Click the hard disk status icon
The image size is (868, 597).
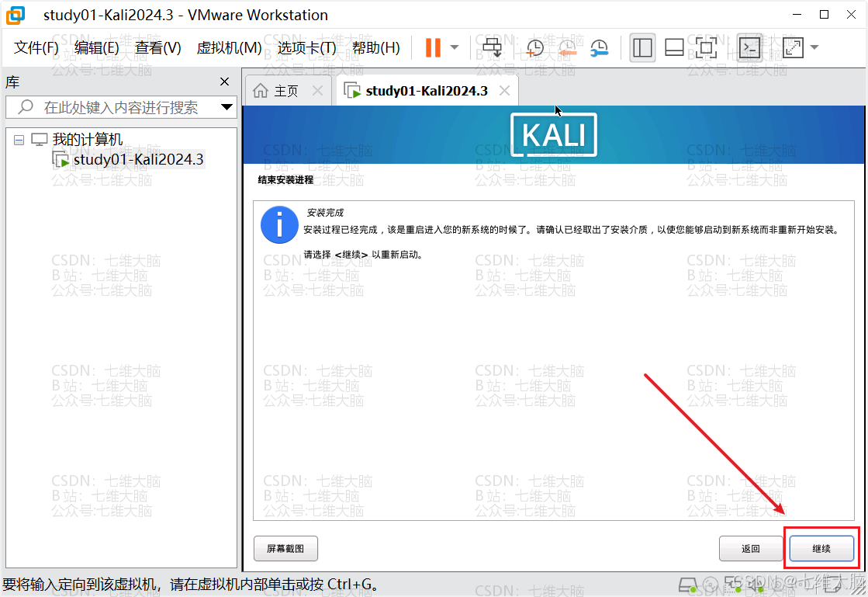[x=688, y=585]
